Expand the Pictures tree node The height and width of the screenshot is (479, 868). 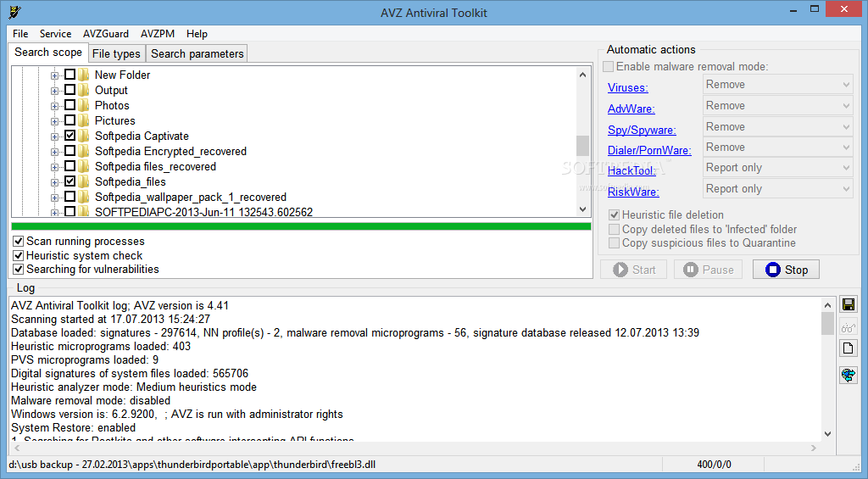(54, 121)
